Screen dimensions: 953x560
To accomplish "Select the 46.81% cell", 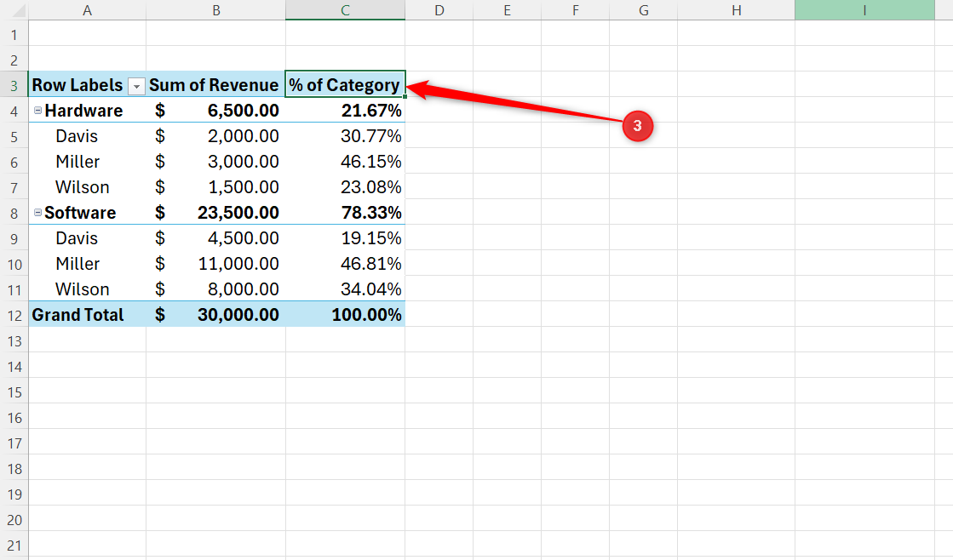I will [345, 264].
